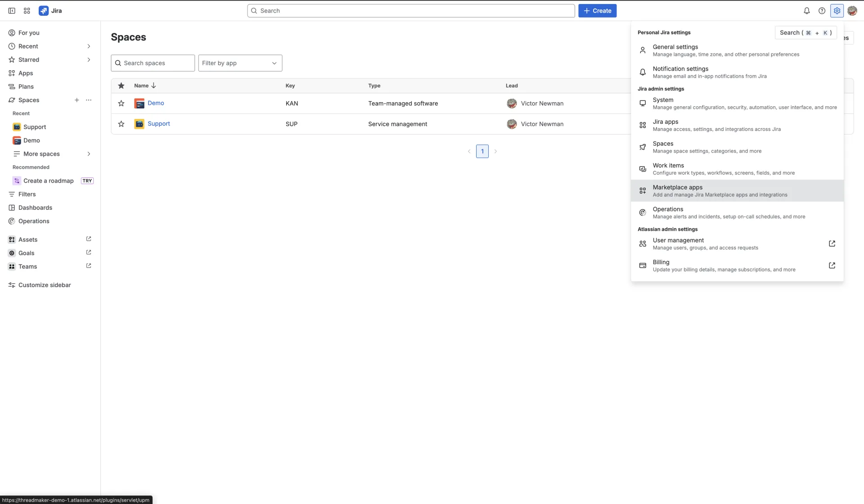Click the plus icon beside Spaces in sidebar
The height and width of the screenshot is (504, 864).
click(x=77, y=100)
